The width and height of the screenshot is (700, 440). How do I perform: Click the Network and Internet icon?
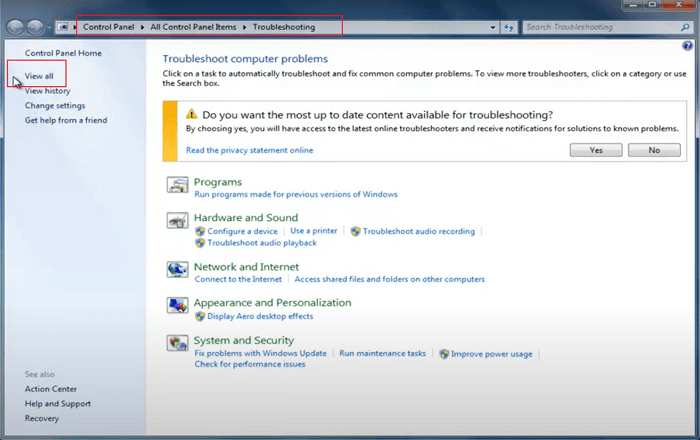coord(177,271)
